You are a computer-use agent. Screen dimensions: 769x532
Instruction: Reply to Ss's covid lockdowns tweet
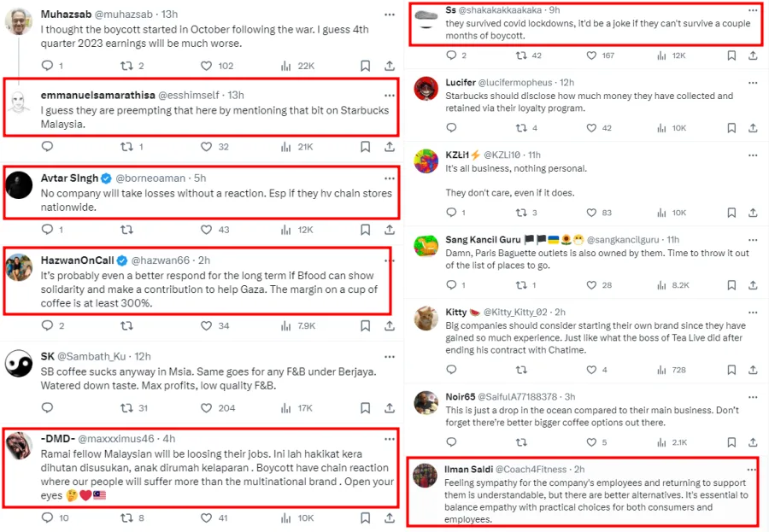coord(451,56)
